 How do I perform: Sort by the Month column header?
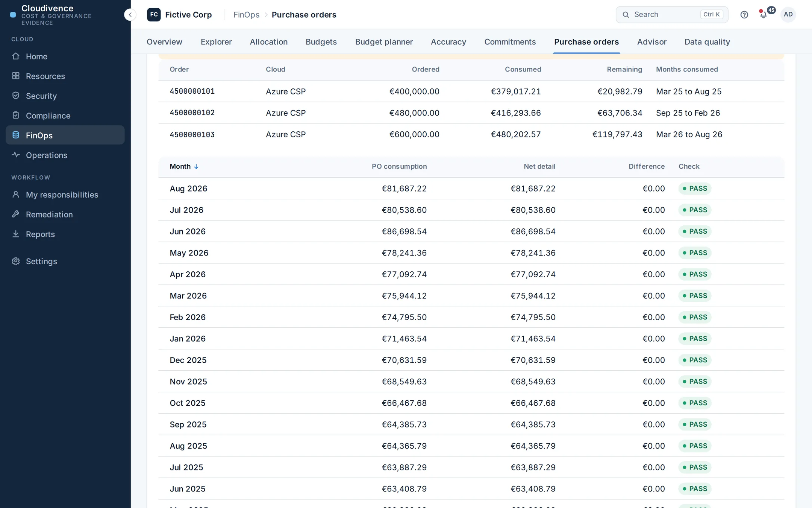pos(184,166)
